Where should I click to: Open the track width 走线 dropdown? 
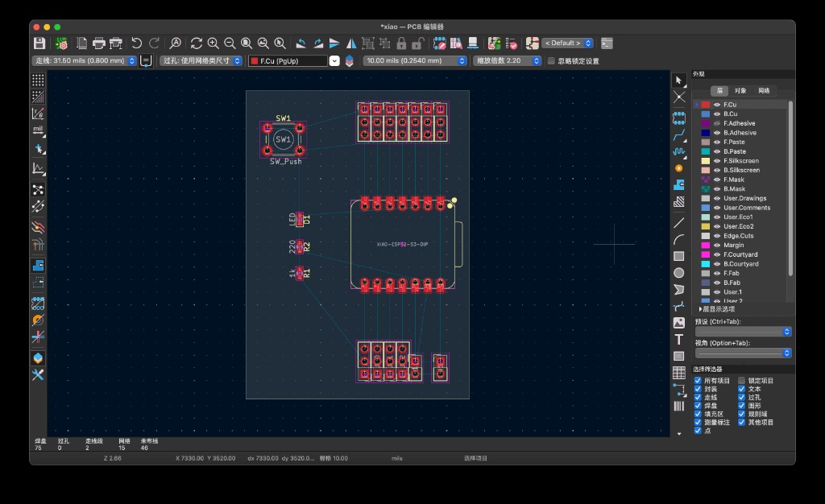point(84,61)
